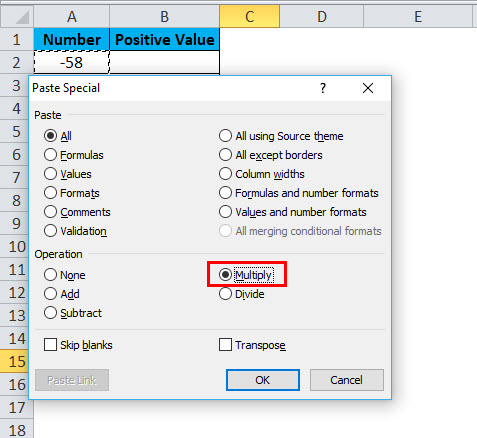Image resolution: width=477 pixels, height=438 pixels.
Task: Select row 2 header
Action: pos(17,63)
